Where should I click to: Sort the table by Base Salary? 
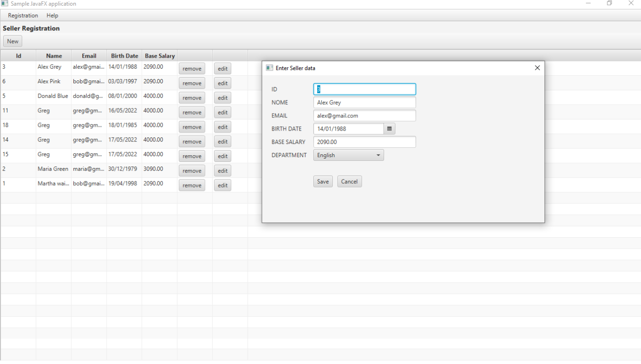pyautogui.click(x=160, y=55)
